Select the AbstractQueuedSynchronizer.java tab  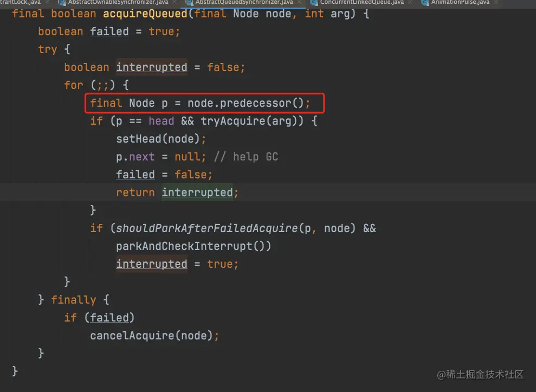(244, 2)
